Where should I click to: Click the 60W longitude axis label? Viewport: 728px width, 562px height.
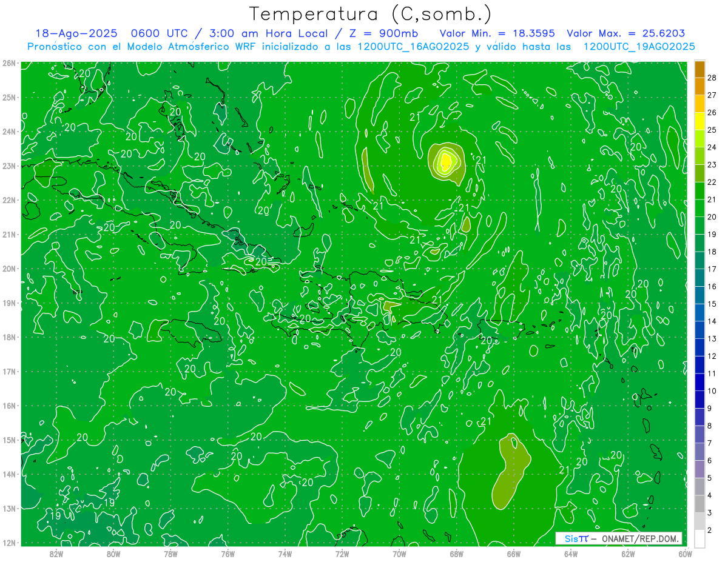tap(685, 554)
